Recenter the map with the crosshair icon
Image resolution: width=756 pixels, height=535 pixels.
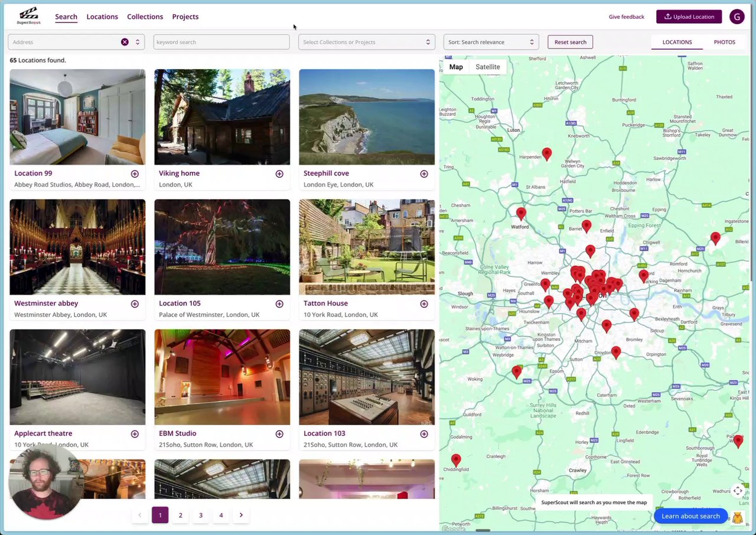click(738, 491)
